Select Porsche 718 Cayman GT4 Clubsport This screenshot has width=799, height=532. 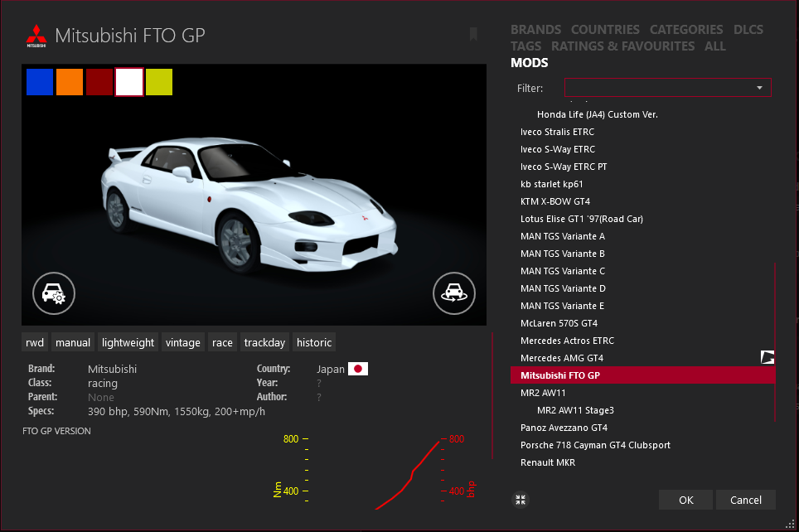point(595,445)
